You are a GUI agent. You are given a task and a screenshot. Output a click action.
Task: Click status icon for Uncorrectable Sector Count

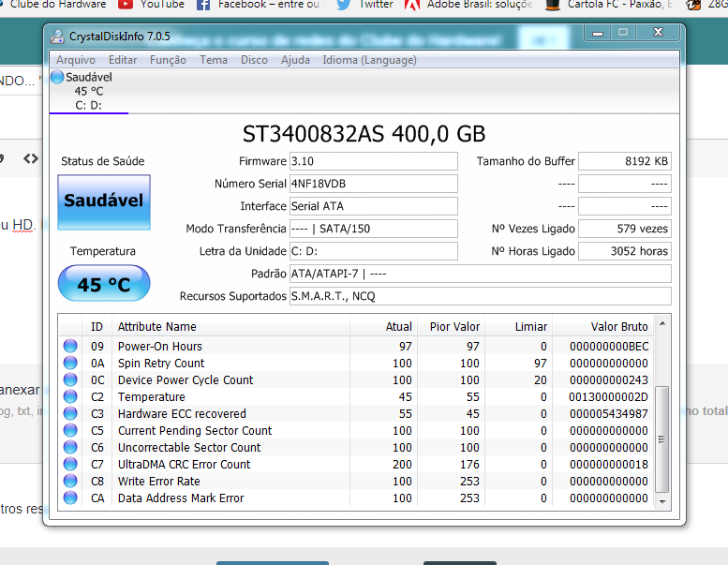pos(70,447)
